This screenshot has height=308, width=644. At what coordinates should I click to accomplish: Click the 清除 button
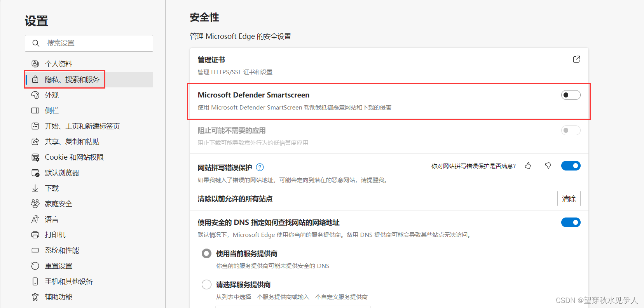[x=569, y=198]
